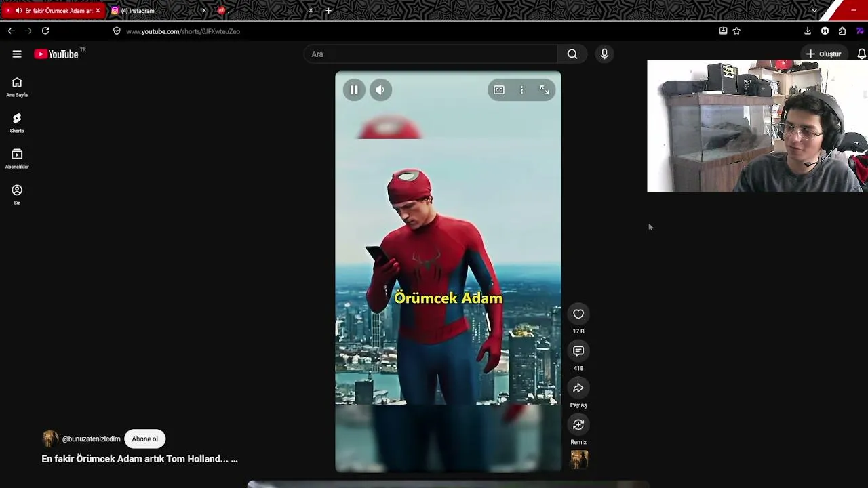The image size is (868, 488).
Task: Expand the tab list dropdown arrow
Action: (x=814, y=11)
